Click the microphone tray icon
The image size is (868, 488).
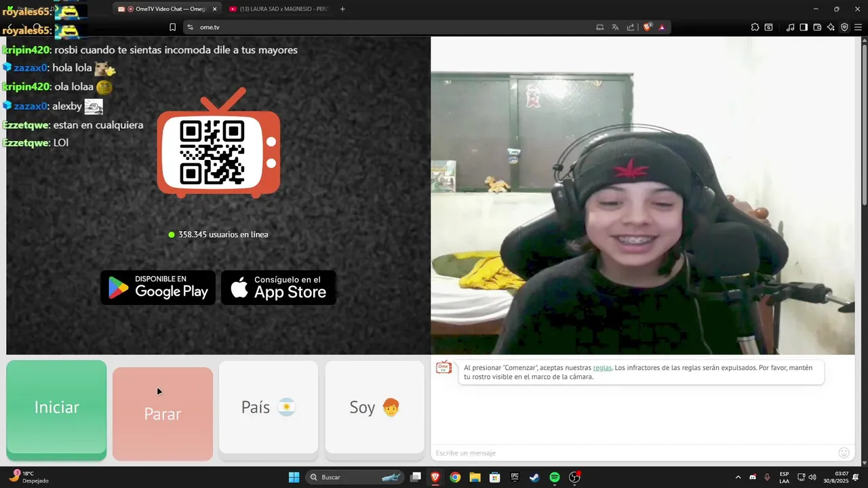point(767,477)
